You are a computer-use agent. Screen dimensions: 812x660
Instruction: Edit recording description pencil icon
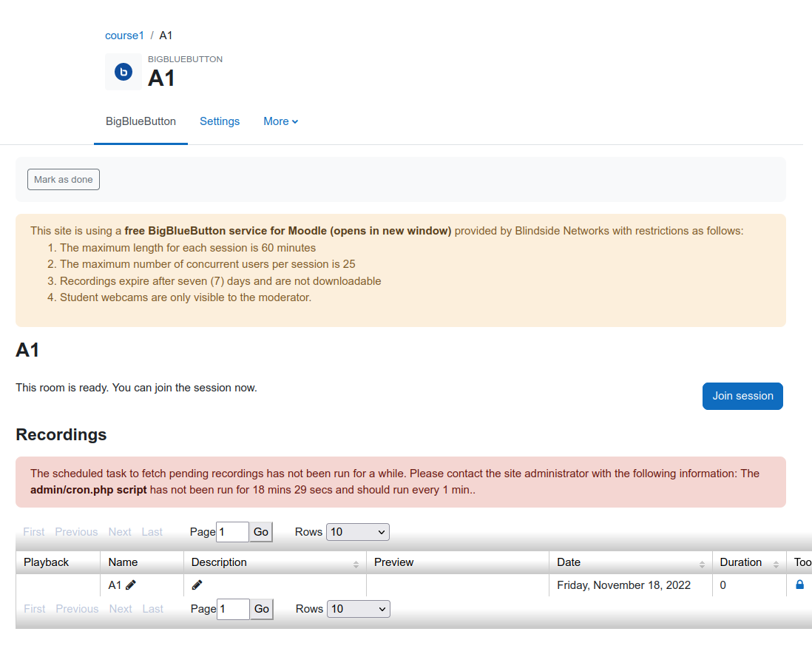point(197,585)
